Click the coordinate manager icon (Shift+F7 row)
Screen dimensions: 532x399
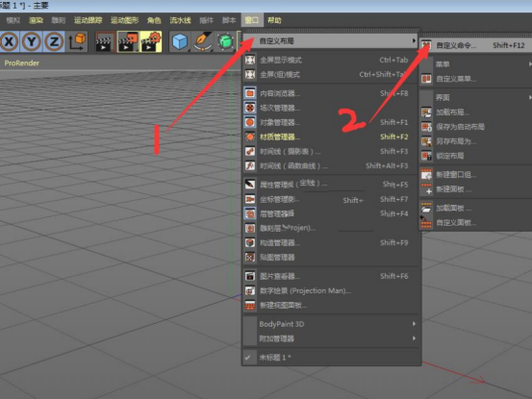click(250, 199)
